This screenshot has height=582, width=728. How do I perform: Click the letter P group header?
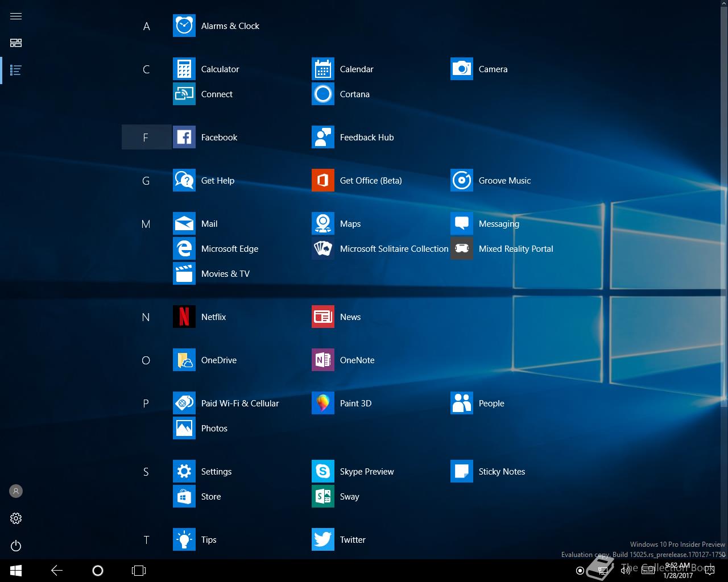tap(146, 404)
